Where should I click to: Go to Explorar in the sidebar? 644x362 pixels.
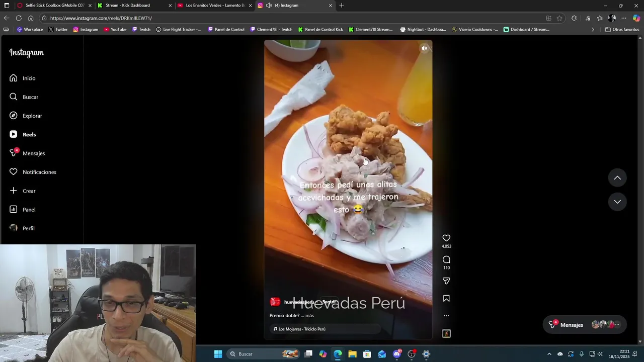pos(26,116)
